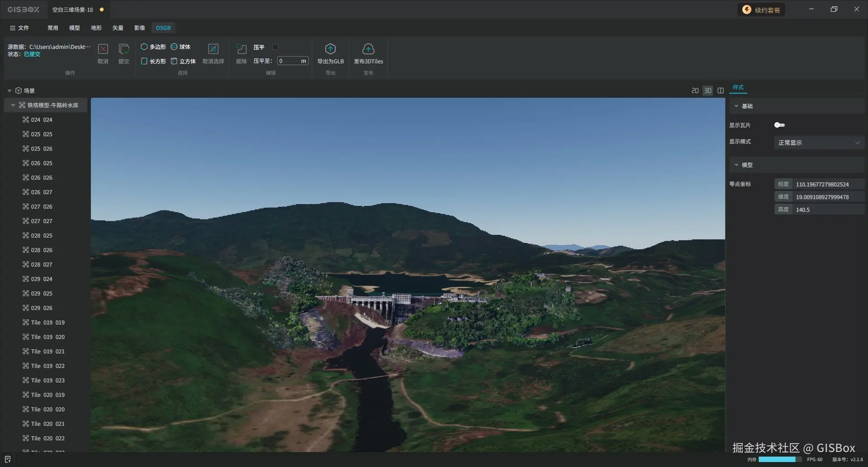Select tree row Tile 020 019

click(x=46, y=395)
